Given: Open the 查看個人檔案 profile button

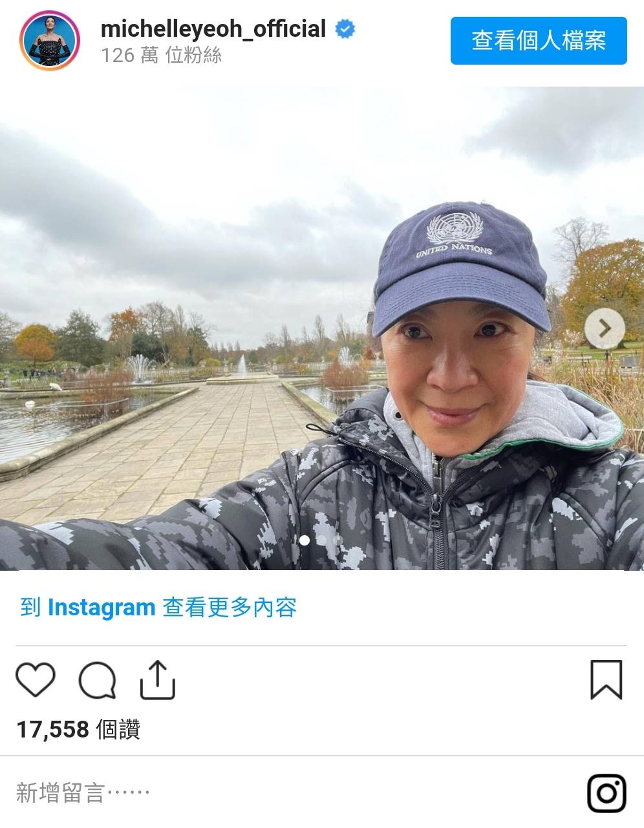Looking at the screenshot, I should (539, 41).
